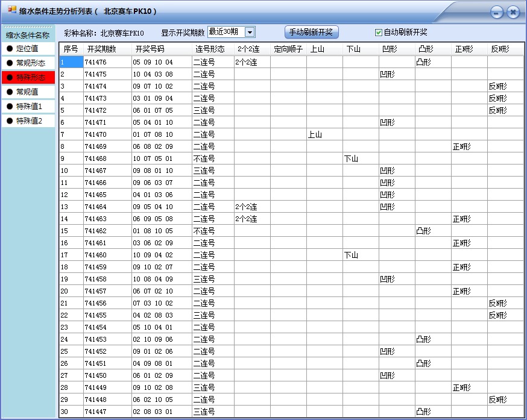527x420 pixels.
Task: Click the 缩水条件名称 panel header
Action: (28, 35)
